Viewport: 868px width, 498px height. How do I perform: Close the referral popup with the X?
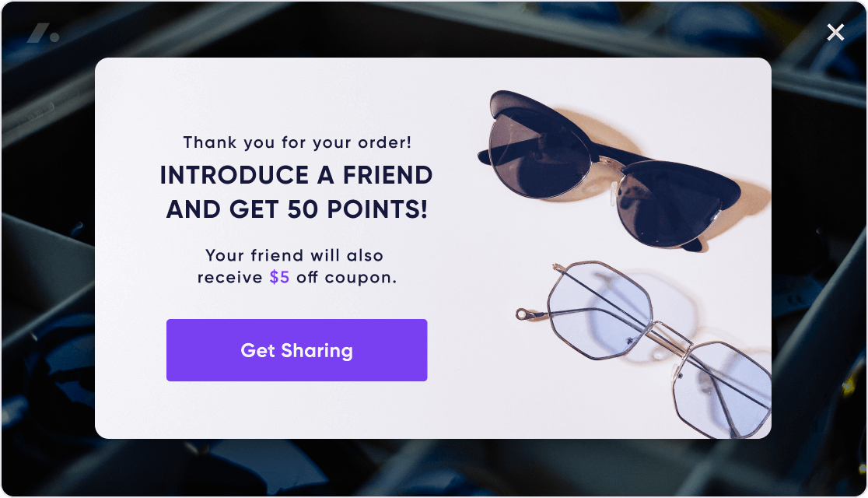tap(835, 32)
